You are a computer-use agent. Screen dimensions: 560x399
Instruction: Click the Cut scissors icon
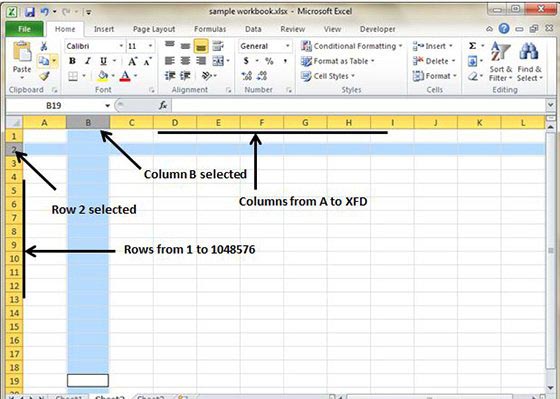[44, 46]
